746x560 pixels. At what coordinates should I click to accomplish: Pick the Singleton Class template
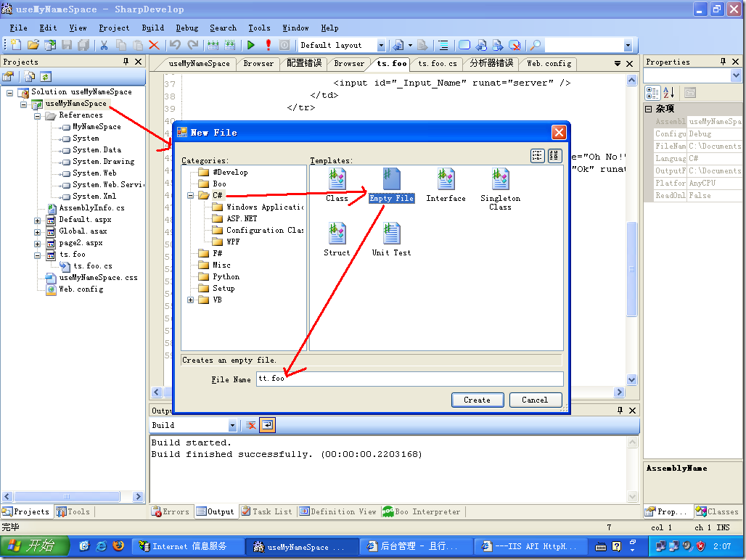point(500,179)
